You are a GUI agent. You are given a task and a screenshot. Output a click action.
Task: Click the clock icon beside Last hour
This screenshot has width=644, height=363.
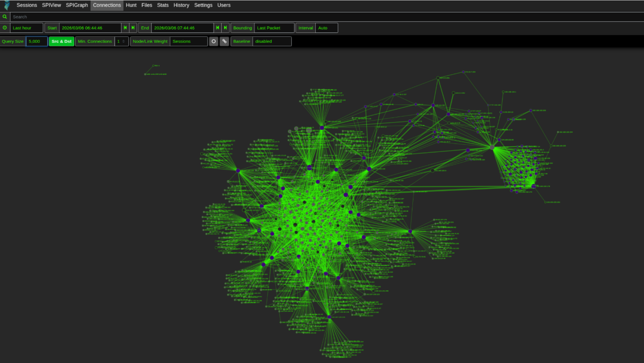[5, 28]
